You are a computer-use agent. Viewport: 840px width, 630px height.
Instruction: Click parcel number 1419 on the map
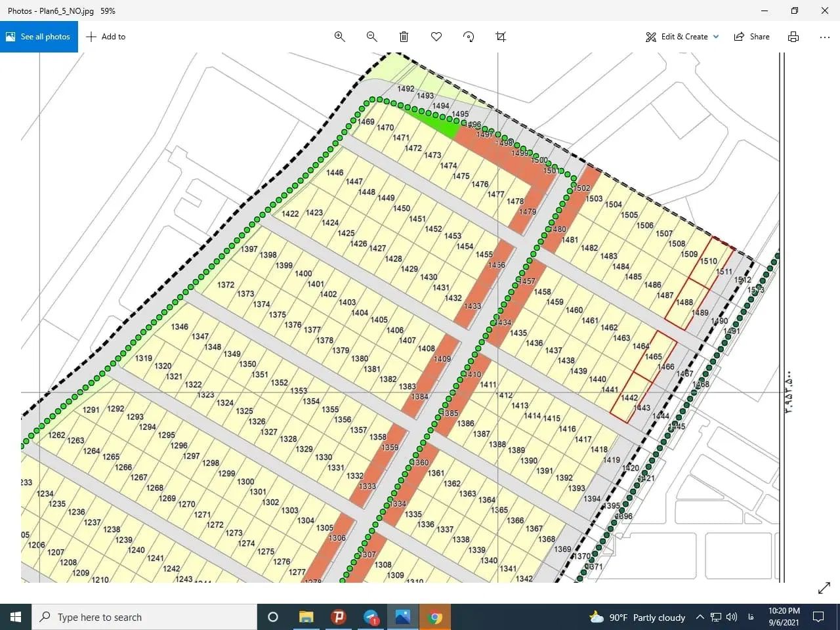point(612,460)
